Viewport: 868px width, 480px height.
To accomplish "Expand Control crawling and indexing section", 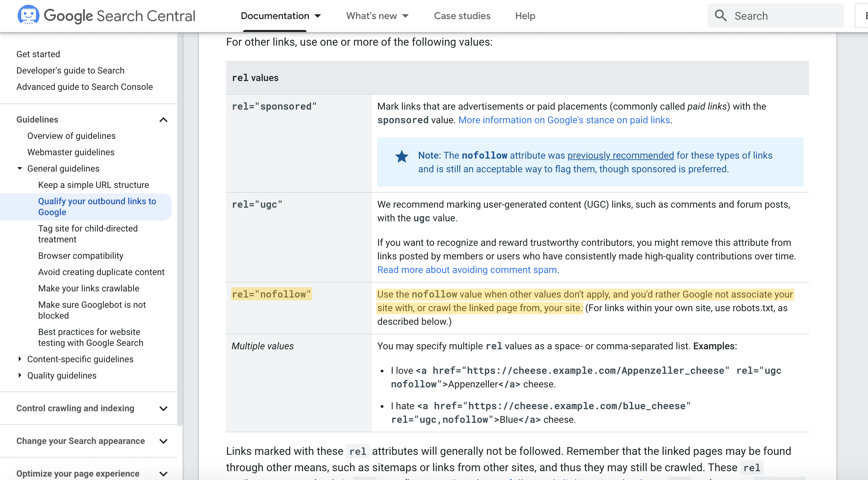I will pos(163,408).
